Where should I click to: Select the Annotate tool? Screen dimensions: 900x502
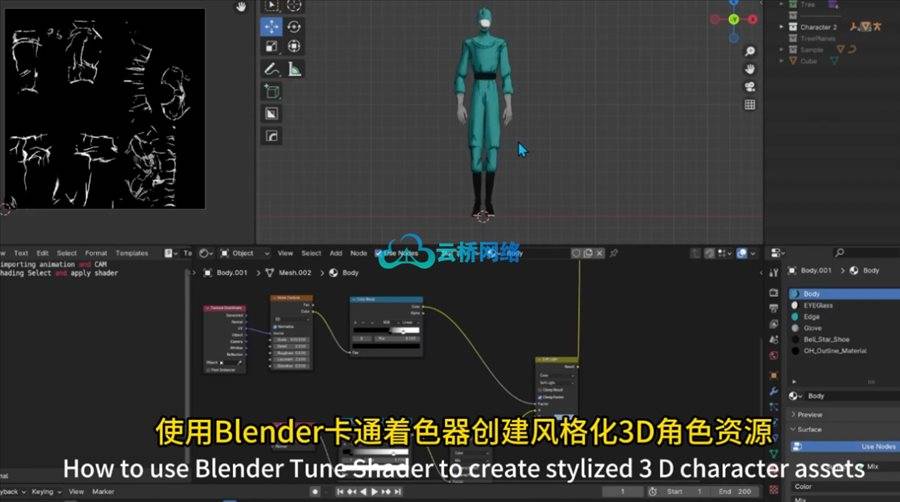pos(272,70)
